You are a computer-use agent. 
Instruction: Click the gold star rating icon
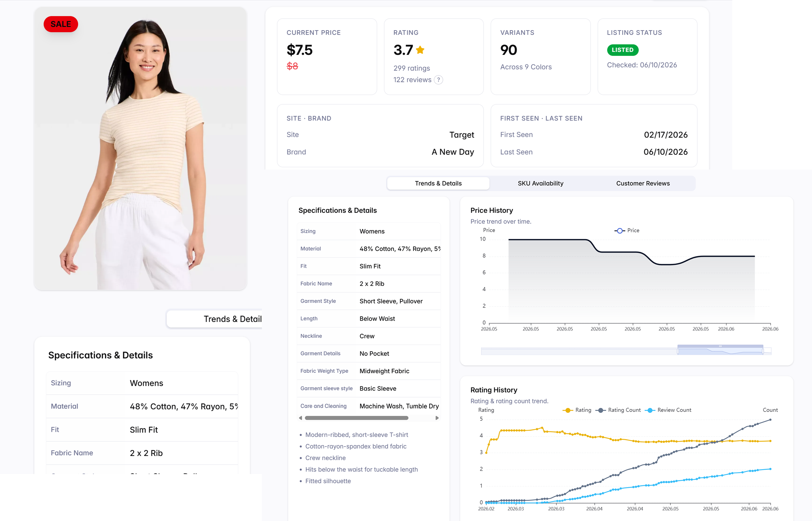click(420, 50)
